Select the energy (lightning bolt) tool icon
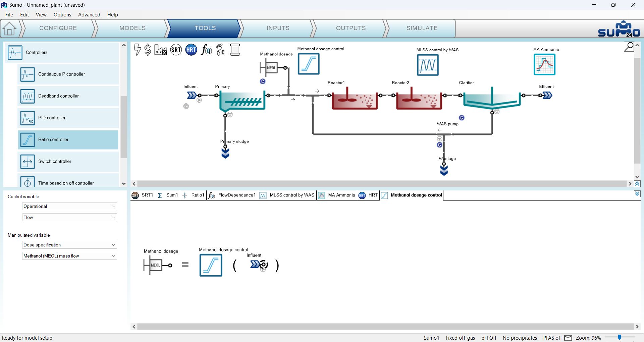The height and width of the screenshot is (342, 644). click(137, 50)
